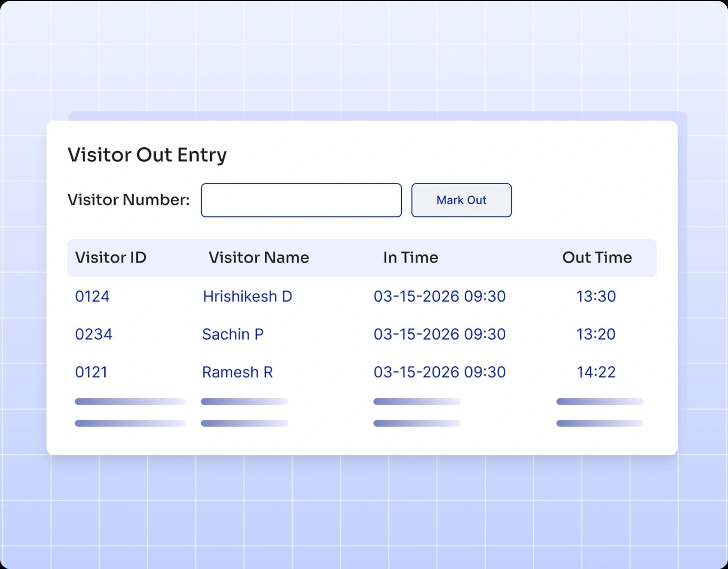Click Sachin P's in time entry
Screen dimensions: 728x569
(440, 335)
